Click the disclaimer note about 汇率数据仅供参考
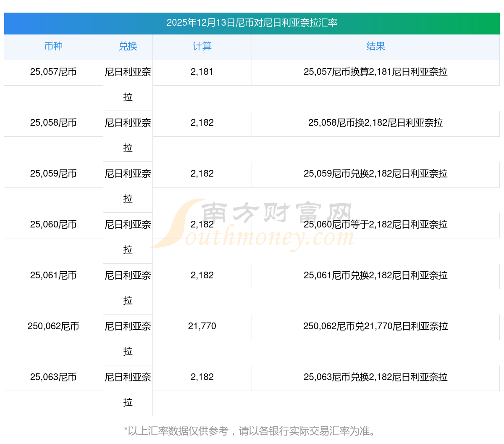Screen dimensions: 504x444 point(252,431)
